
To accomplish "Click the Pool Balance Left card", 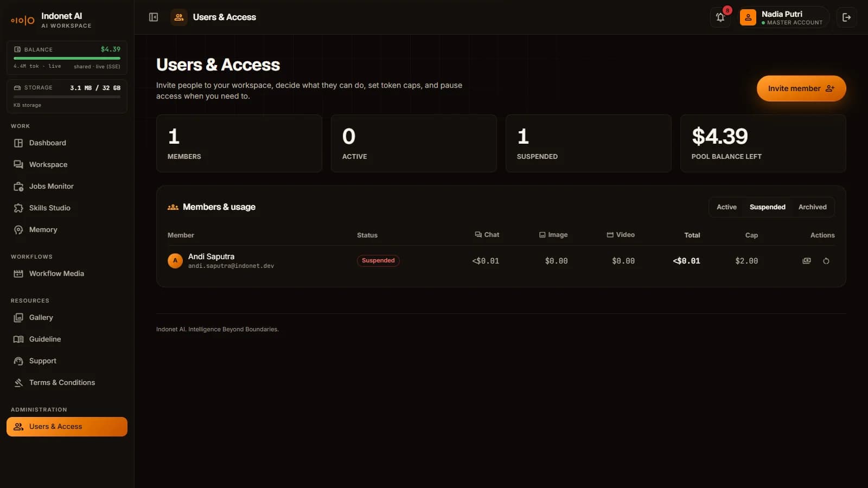I will pyautogui.click(x=763, y=144).
